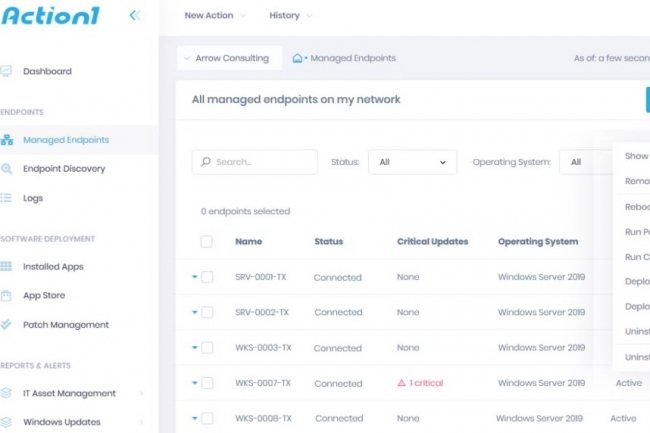Open the New Action menu
Viewport: 650px width, 433px height.
(215, 16)
